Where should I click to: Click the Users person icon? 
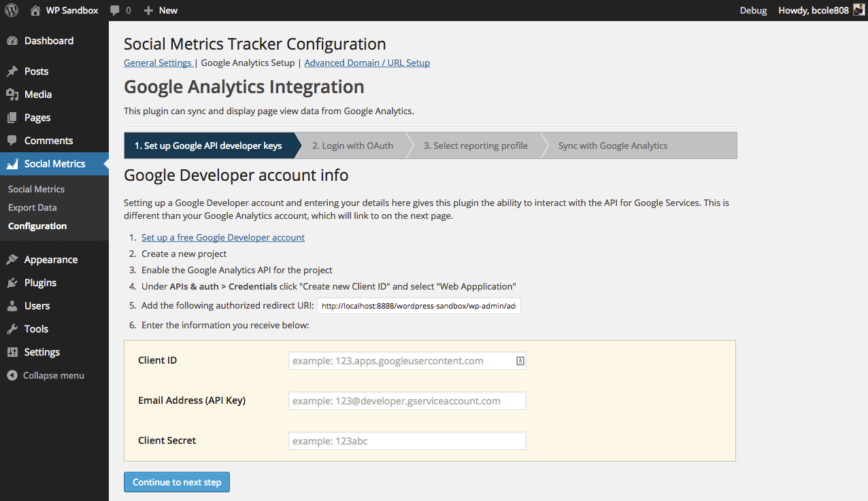tap(12, 306)
